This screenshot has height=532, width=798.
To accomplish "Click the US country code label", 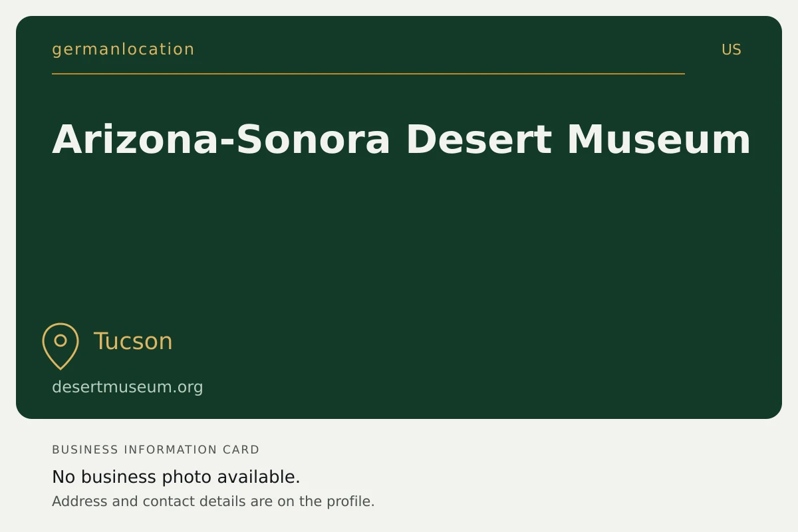I will coord(731,50).
